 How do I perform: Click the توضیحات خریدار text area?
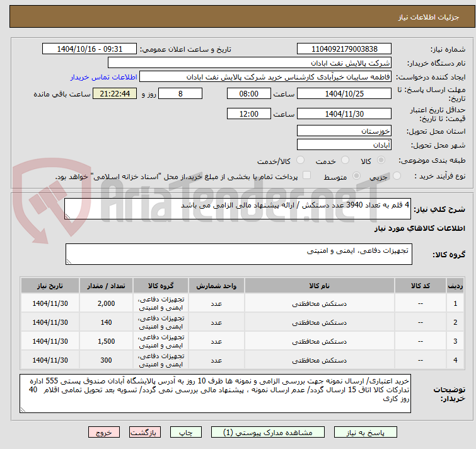(x=215, y=394)
